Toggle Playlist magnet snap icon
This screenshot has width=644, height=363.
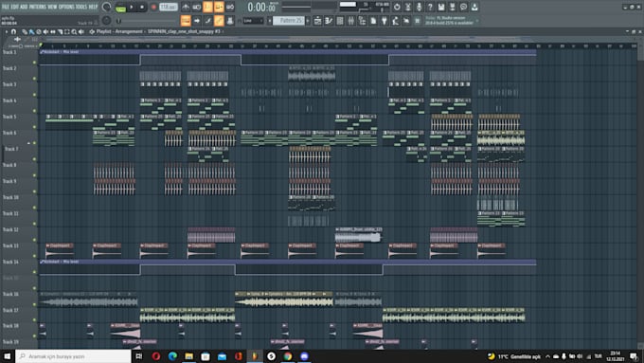(x=13, y=31)
